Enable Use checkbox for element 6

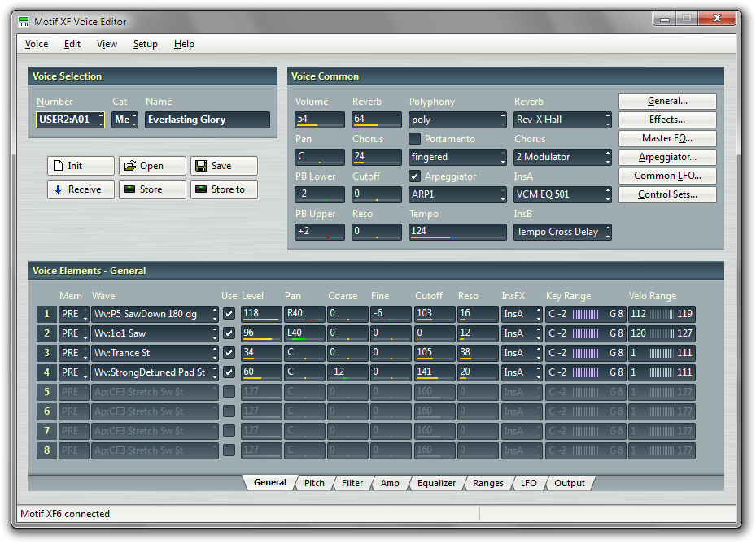pos(229,411)
